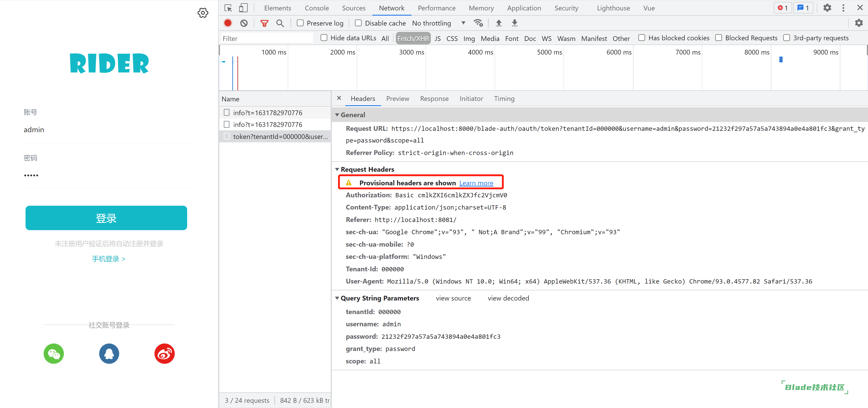Open network panel settings gear
This screenshot has width=868, height=408.
tap(859, 23)
